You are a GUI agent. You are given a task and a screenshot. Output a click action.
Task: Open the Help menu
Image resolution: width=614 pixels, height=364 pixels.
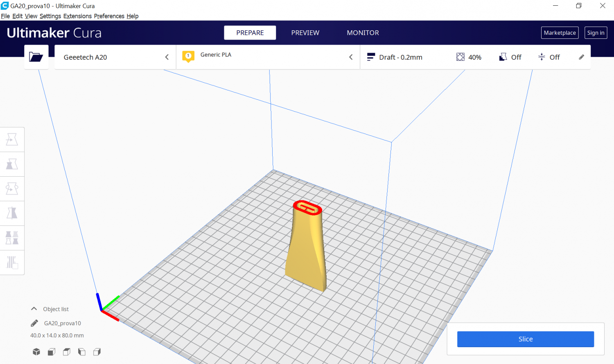coord(133,16)
